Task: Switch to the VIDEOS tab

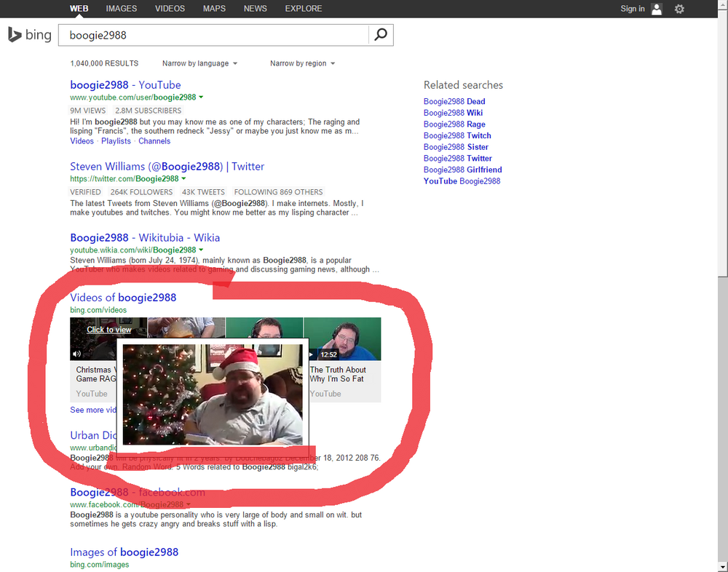Action: tap(170, 8)
